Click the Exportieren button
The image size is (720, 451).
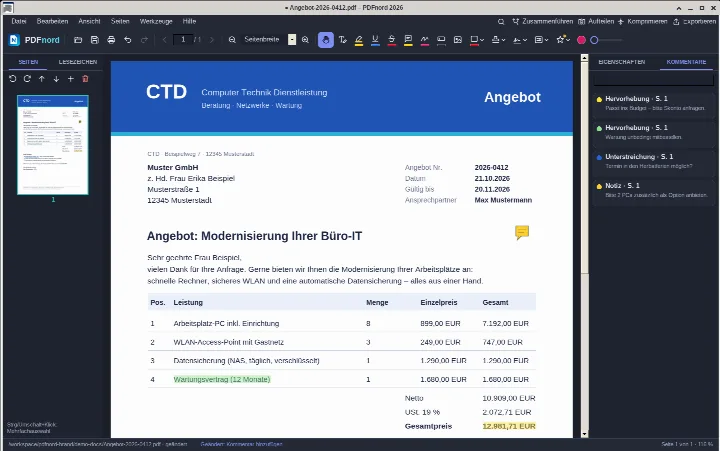pos(694,22)
